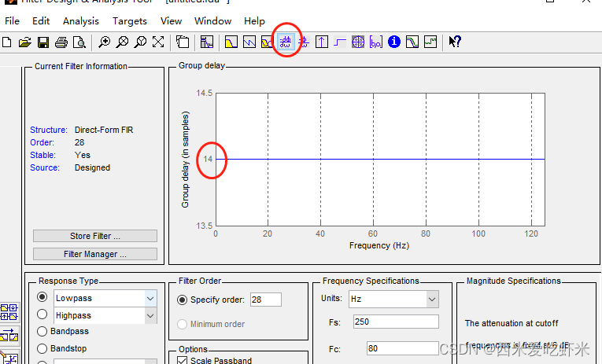Activate the Zoom In tool
Screen dimensions: 602x364
point(104,42)
